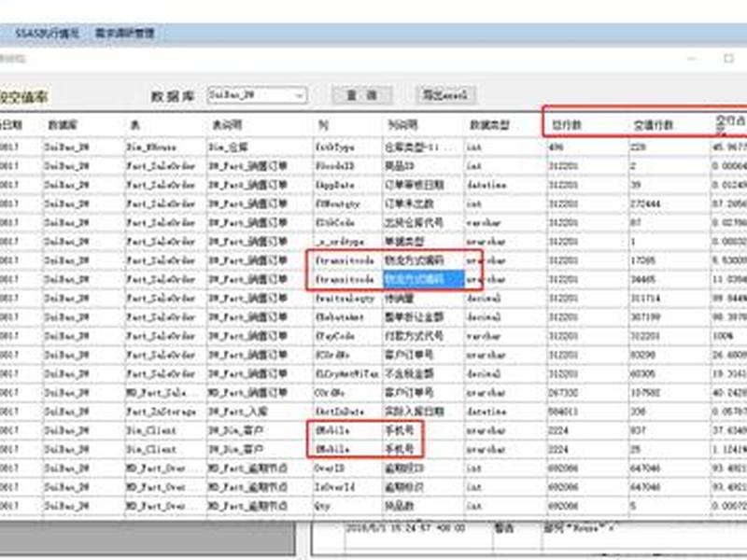Sort by the 表说明 column header
This screenshot has height=560, width=747.
click(227, 125)
